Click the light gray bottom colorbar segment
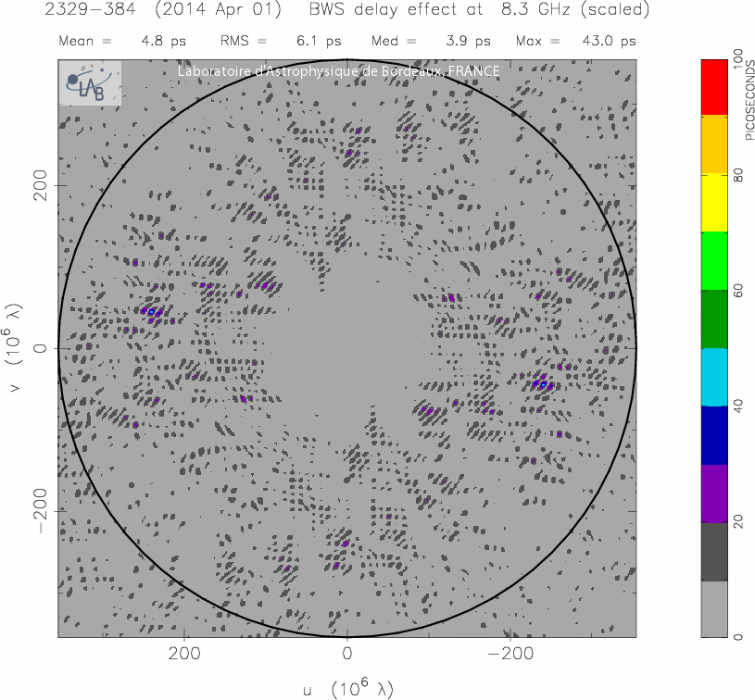Screen dimensions: 755x700 click(x=714, y=609)
